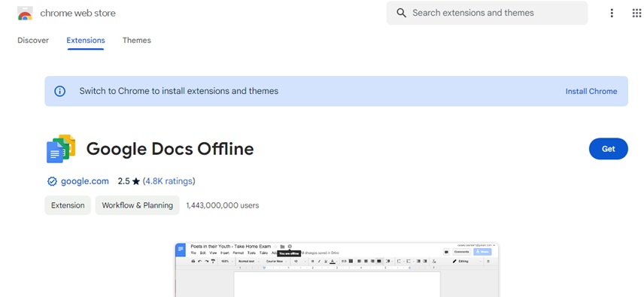Image resolution: width=644 pixels, height=297 pixels.
Task: Click the 2.5 rating value
Action: 123,181
